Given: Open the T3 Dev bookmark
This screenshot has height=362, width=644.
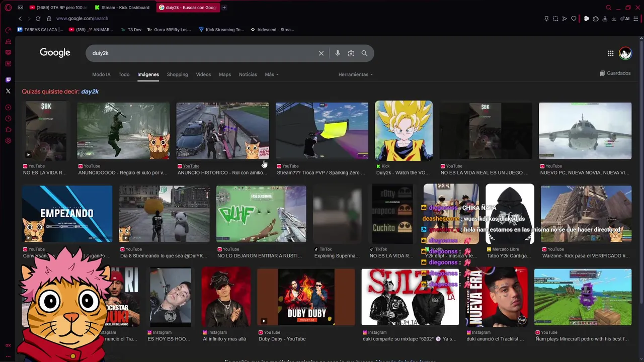Looking at the screenshot, I should tap(131, 30).
